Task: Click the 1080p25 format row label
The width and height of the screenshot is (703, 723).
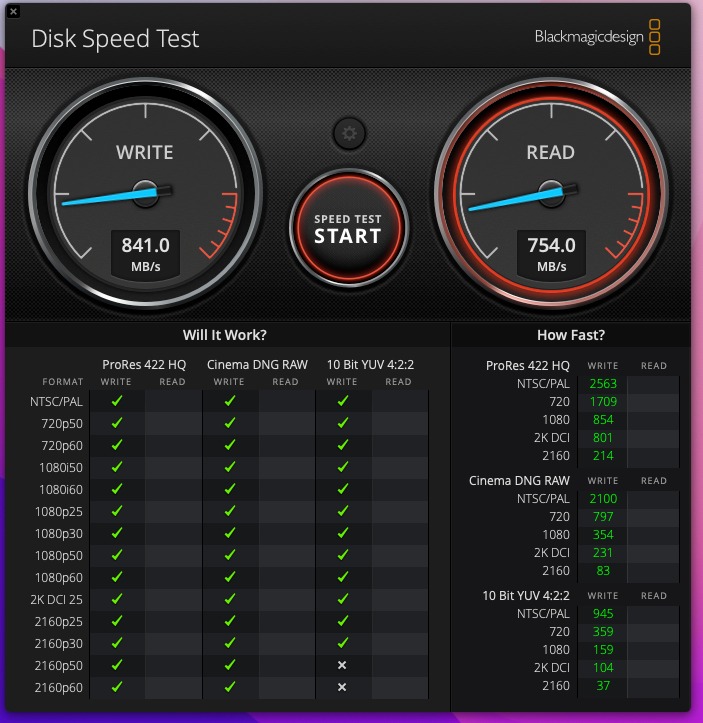Action: coord(59,511)
